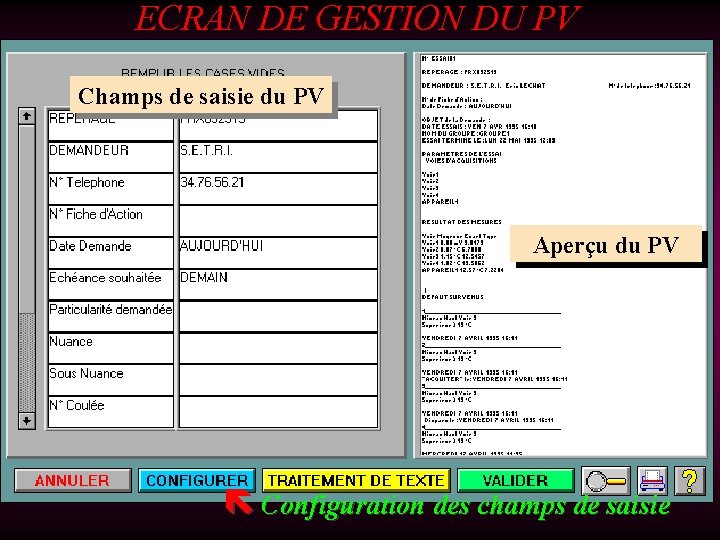Click the magnifier zoom preview icon
This screenshot has height=540, width=720.
[x=605, y=480]
